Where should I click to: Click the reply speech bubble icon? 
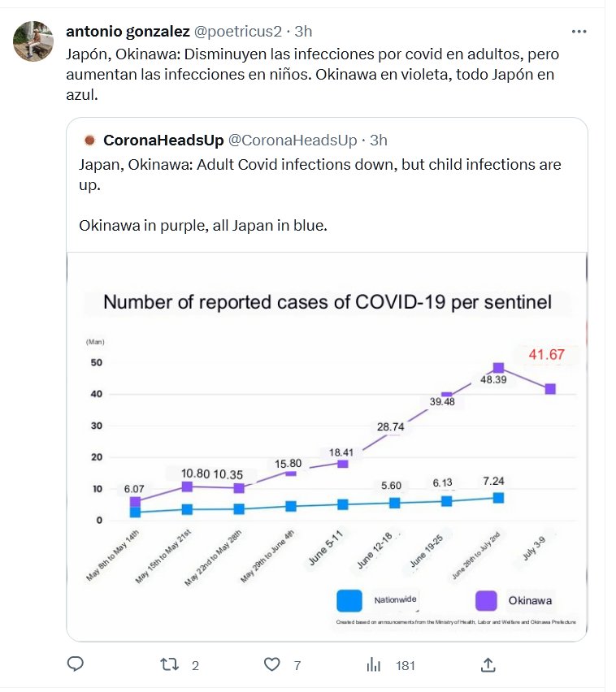(x=76, y=664)
